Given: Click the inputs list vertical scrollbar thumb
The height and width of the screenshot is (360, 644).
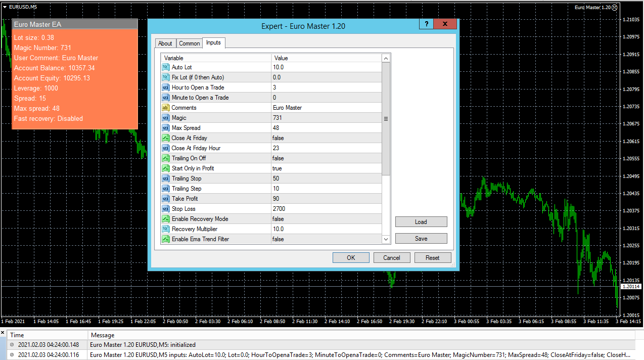Looking at the screenshot, I should pyautogui.click(x=386, y=119).
